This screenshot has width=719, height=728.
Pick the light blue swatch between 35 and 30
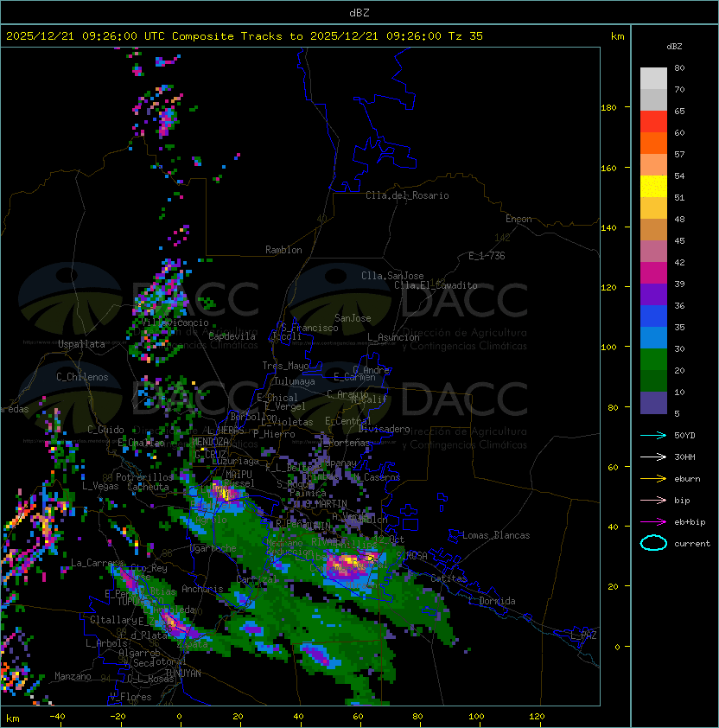(x=653, y=337)
